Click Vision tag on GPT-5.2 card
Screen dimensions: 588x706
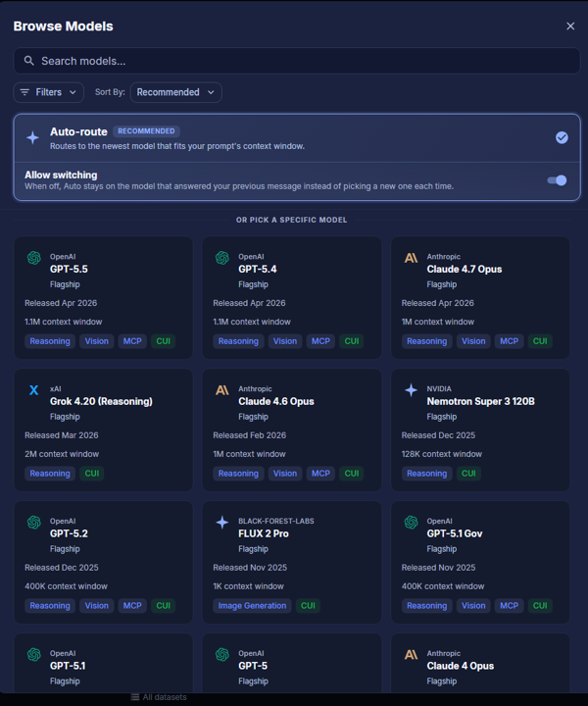point(97,606)
